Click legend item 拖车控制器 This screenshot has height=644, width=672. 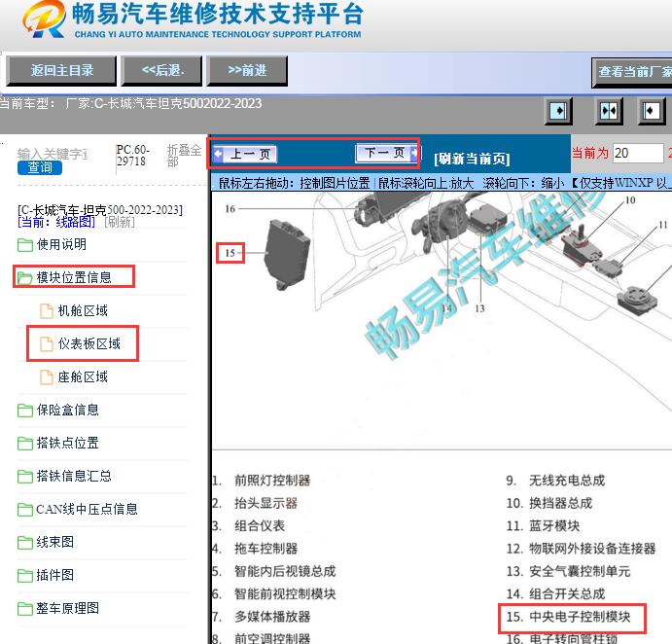point(265,549)
